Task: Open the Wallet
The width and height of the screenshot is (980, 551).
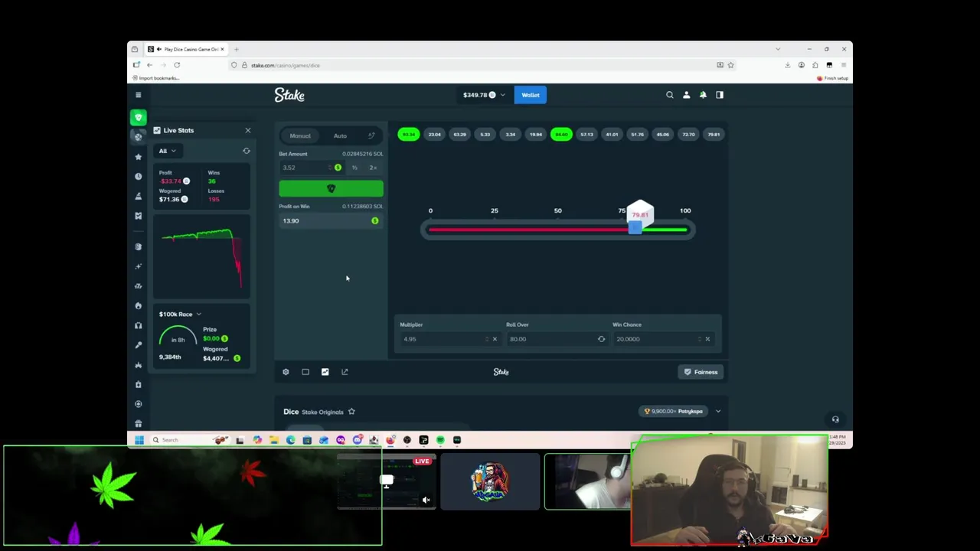Action: click(x=531, y=95)
